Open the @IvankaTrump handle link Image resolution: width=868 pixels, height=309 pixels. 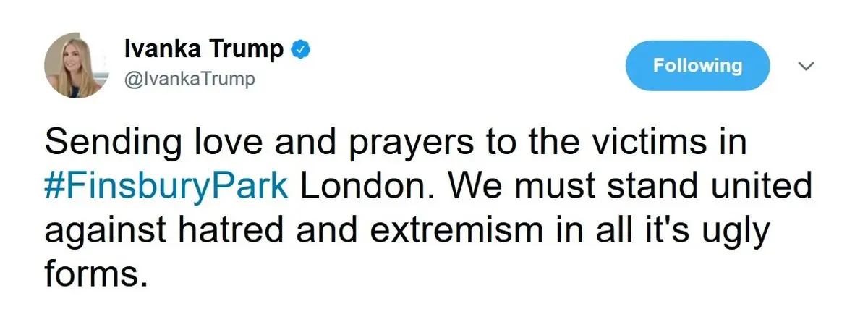point(190,79)
